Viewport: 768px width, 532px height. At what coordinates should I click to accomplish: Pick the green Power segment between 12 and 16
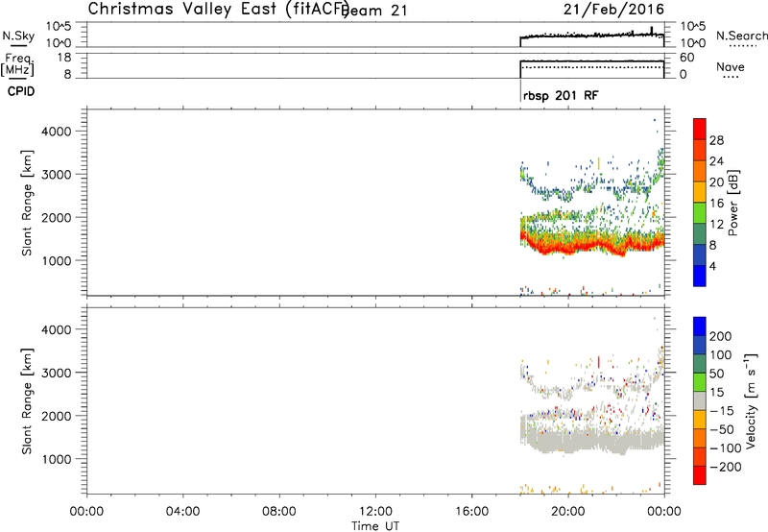700,213
